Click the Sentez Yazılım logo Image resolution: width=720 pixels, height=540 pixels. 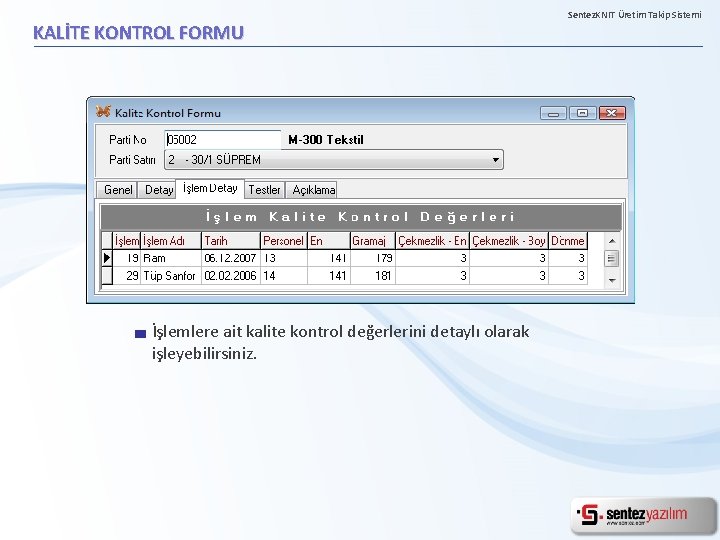tap(641, 515)
